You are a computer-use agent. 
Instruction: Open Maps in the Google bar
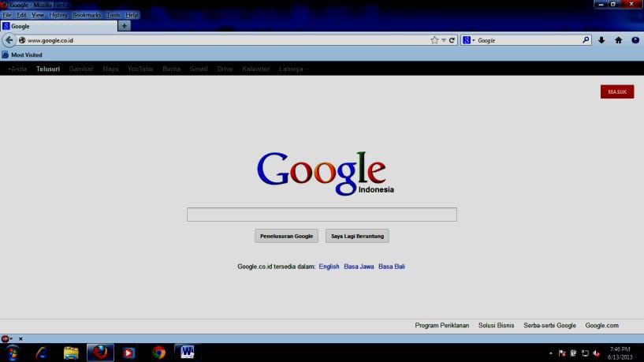(110, 69)
